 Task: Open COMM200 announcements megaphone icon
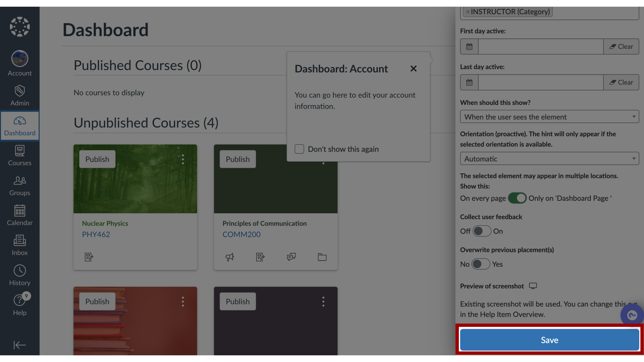coord(230,257)
